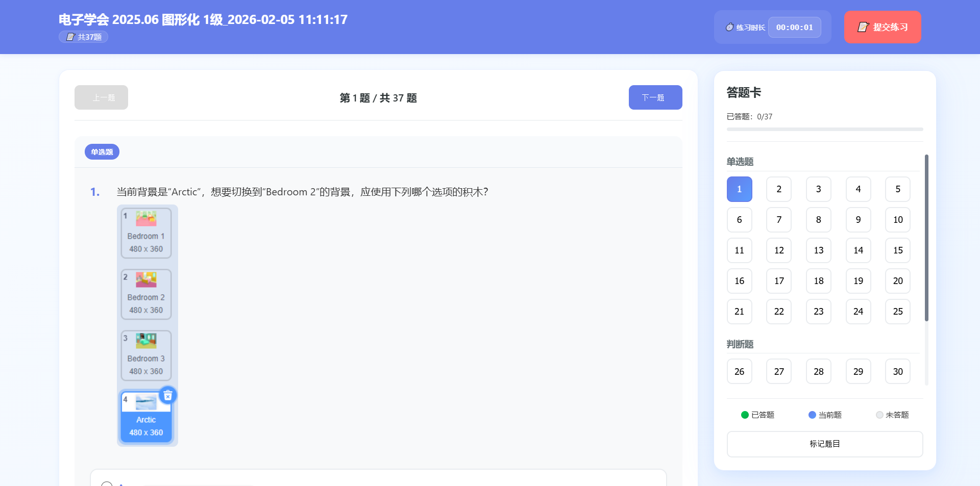Click the 00:00:01 practice timer value
Viewport: 980px width, 486px height.
click(795, 27)
